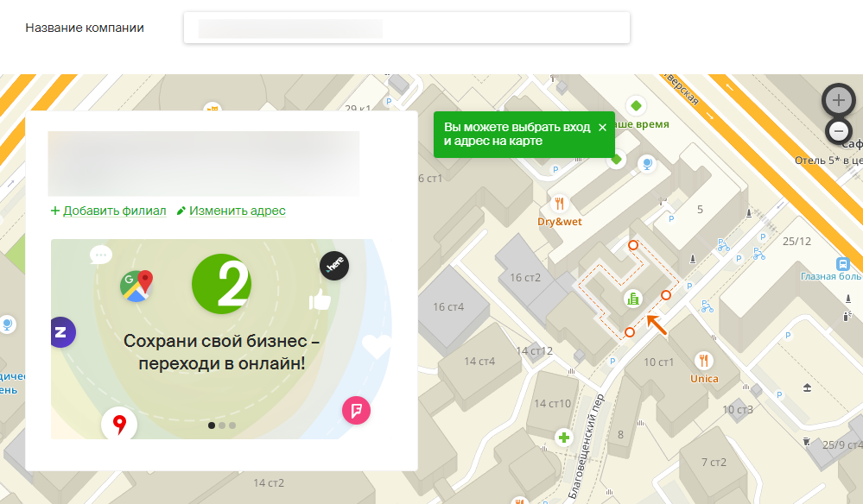
Task: Click the green pharmacy cross marker
Action: coord(564,438)
